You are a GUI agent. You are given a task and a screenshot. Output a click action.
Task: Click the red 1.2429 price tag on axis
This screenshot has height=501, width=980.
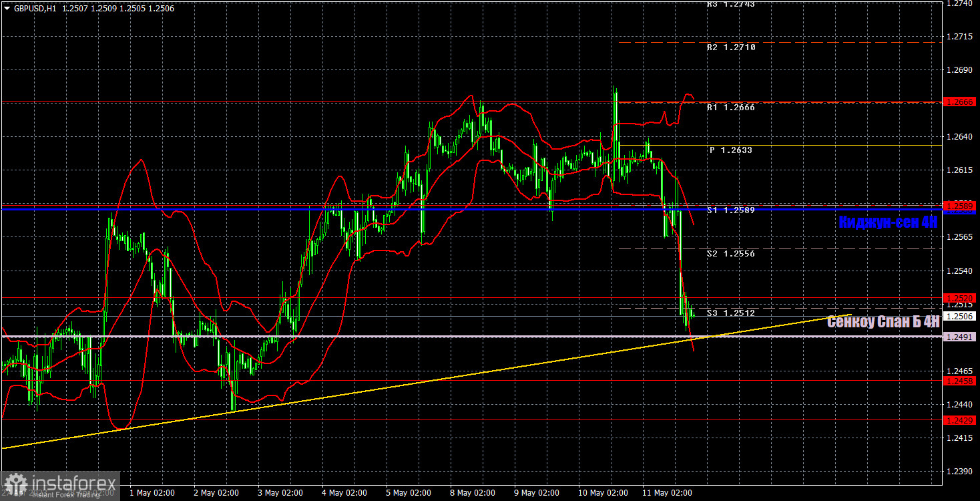pyautogui.click(x=959, y=420)
